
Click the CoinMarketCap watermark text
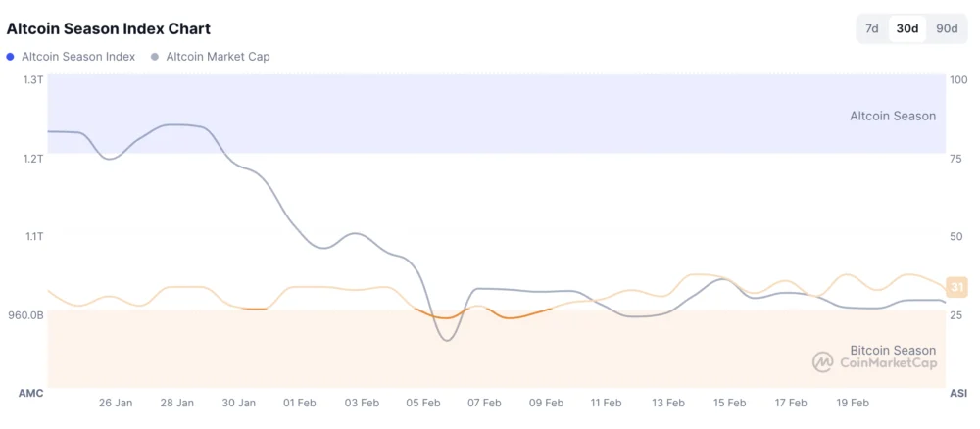[x=888, y=363]
